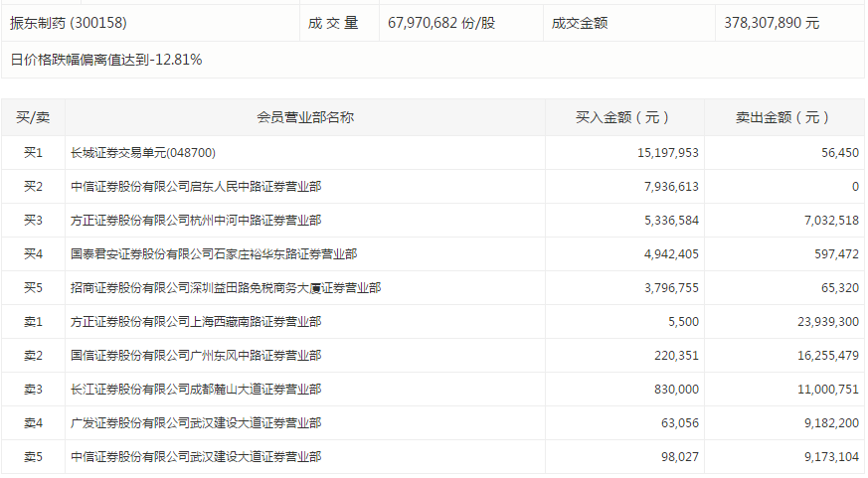Click 招商证券深圳益田路免税商务大厦营业部 name
868x478 pixels.
226,287
